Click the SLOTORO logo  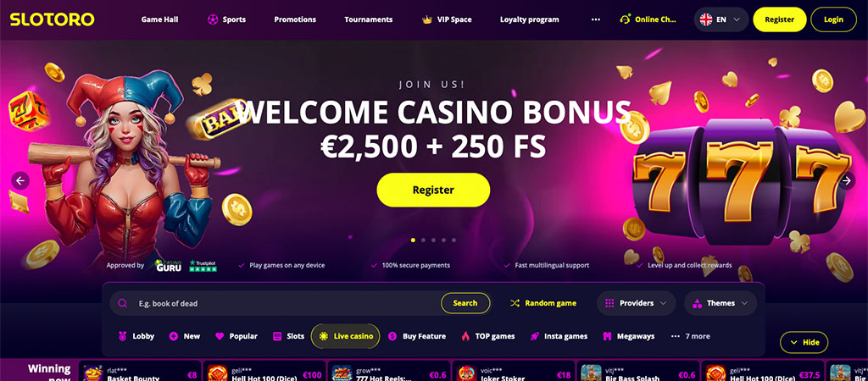(x=52, y=19)
